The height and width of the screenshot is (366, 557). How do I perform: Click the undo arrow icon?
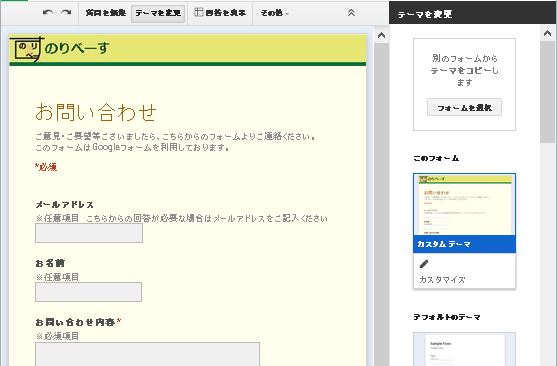[48, 12]
